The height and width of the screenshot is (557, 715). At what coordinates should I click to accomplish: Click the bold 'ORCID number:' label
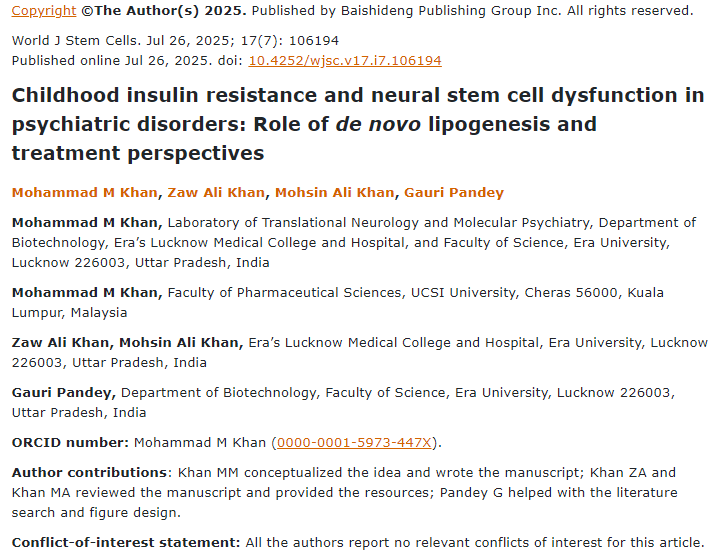pos(70,442)
